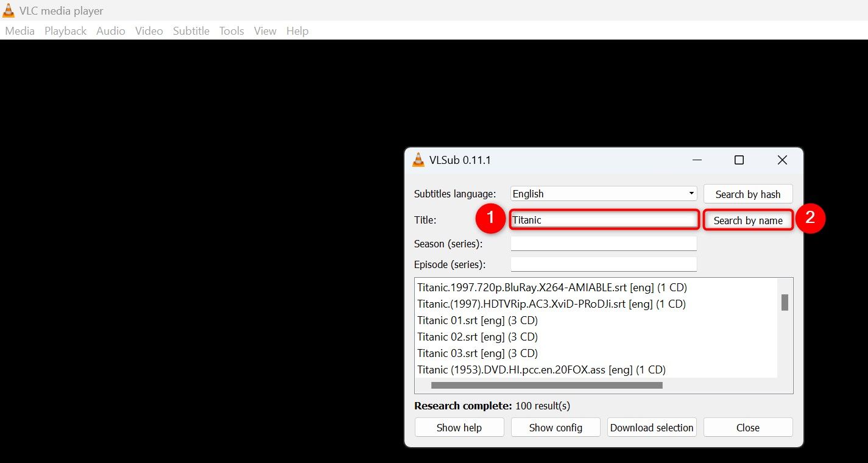Click the results list horizontal scrollbar
Image resolution: width=868 pixels, height=463 pixels.
[546, 385]
